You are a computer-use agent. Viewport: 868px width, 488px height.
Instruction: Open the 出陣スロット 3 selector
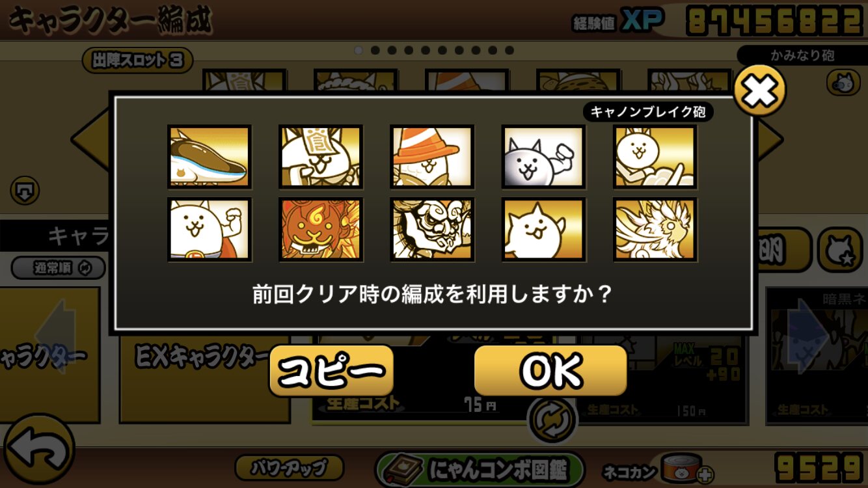pyautogui.click(x=137, y=61)
